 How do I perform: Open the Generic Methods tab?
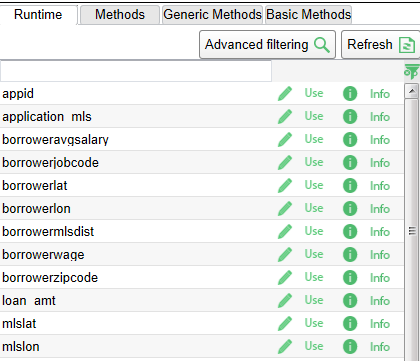coord(212,15)
